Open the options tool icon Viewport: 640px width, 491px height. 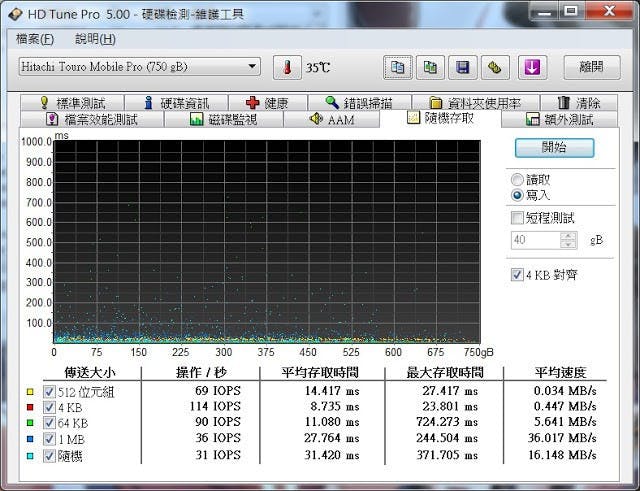(x=495, y=67)
